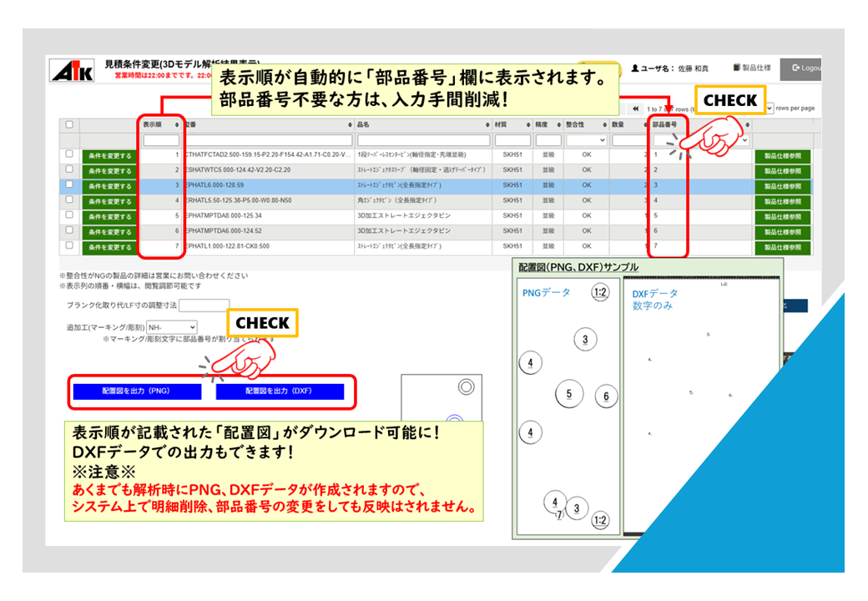
Task: Click the 精度 column header
Action: [543, 124]
